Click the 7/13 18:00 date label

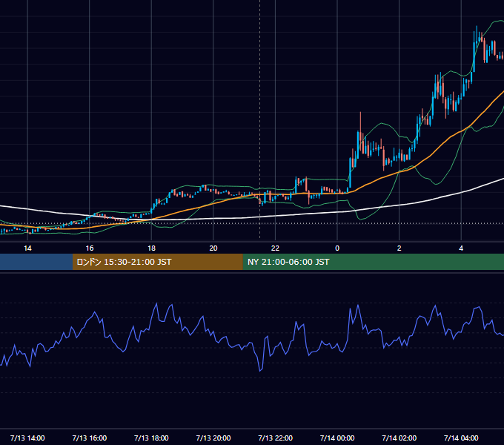point(151,438)
